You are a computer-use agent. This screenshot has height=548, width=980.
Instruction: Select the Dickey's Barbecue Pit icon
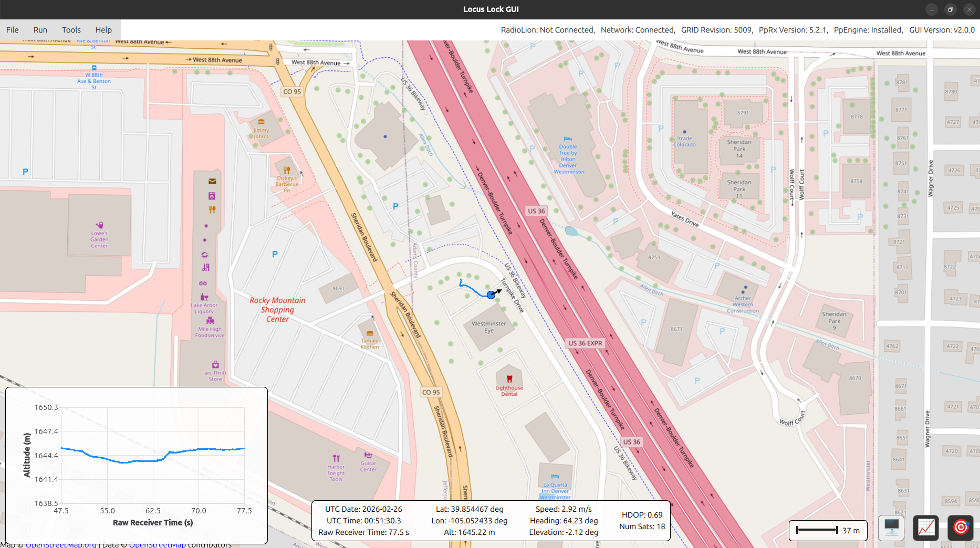pyautogui.click(x=287, y=170)
